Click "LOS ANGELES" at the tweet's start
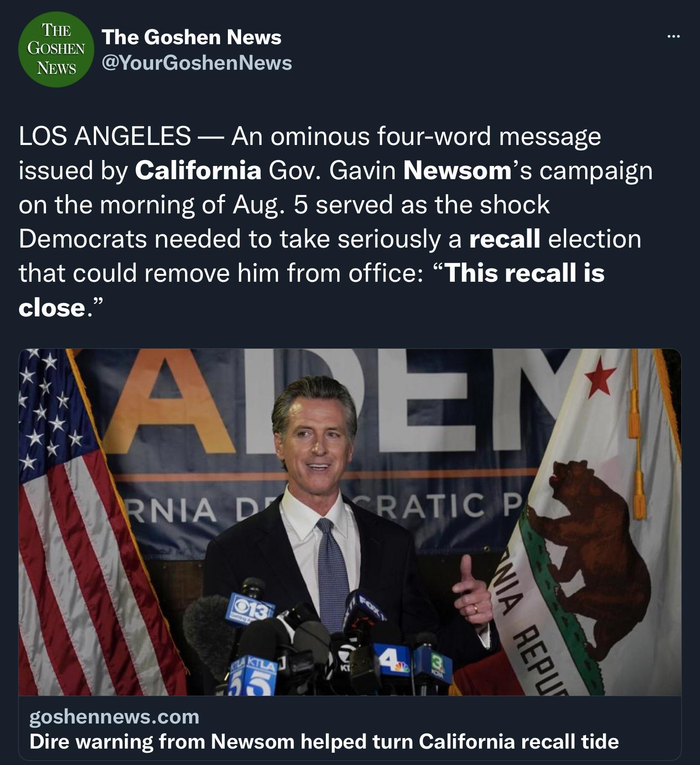The width and height of the screenshot is (700, 765). pos(105,136)
